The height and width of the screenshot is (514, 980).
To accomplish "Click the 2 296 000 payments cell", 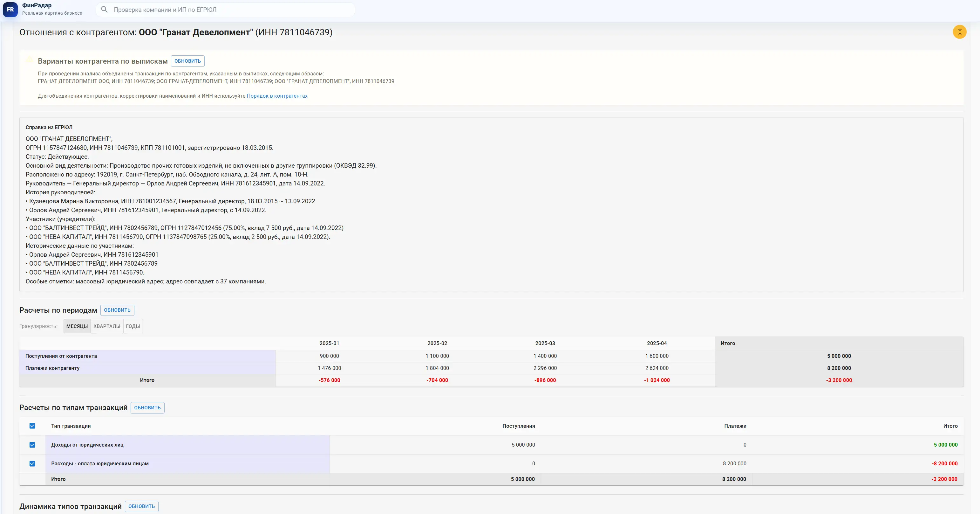I will click(x=545, y=368).
